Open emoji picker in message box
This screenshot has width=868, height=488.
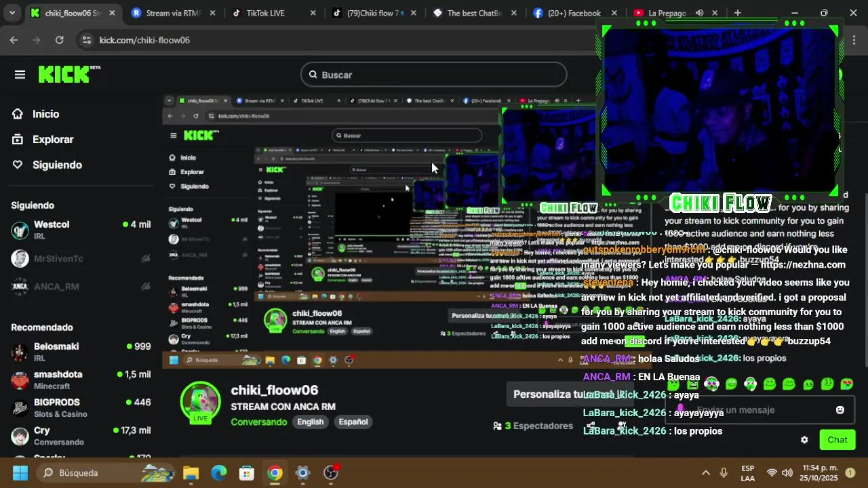point(840,410)
